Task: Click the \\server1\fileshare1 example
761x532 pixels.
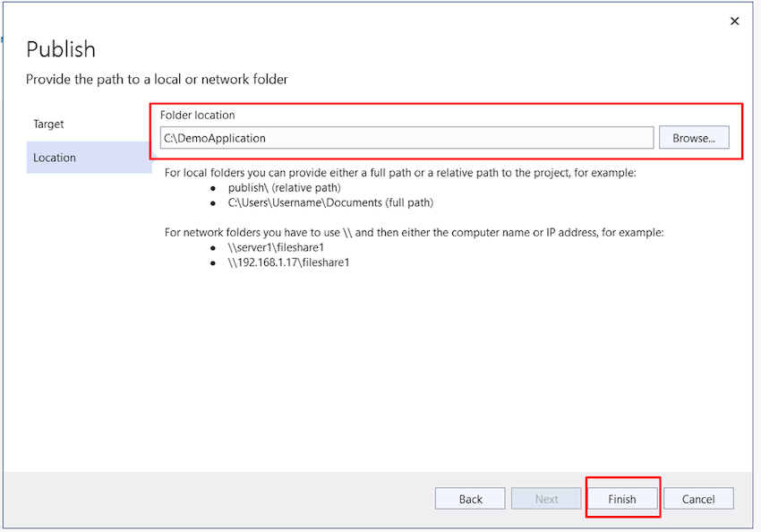Action: tap(276, 247)
